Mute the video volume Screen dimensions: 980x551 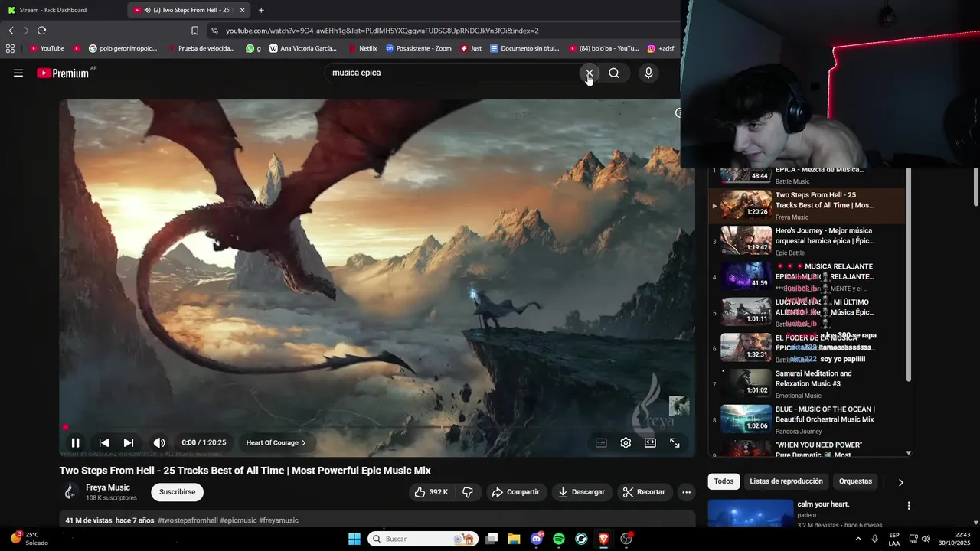tap(159, 442)
